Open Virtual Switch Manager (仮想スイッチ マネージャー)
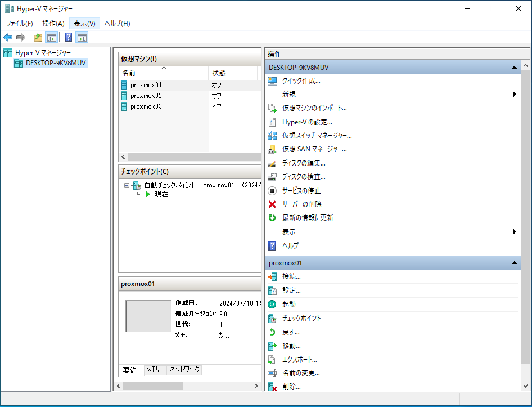The image size is (532, 407). 317,136
